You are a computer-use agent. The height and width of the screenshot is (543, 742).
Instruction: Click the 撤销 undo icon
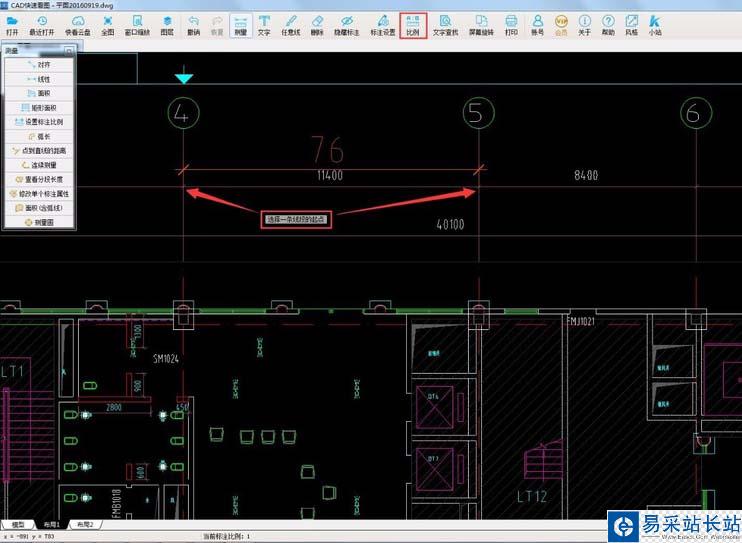[193, 24]
